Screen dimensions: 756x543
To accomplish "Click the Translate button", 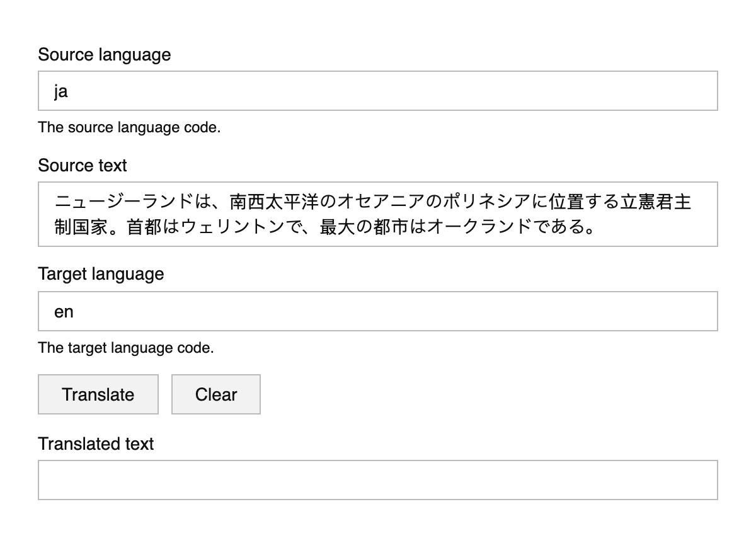I will 98,394.
